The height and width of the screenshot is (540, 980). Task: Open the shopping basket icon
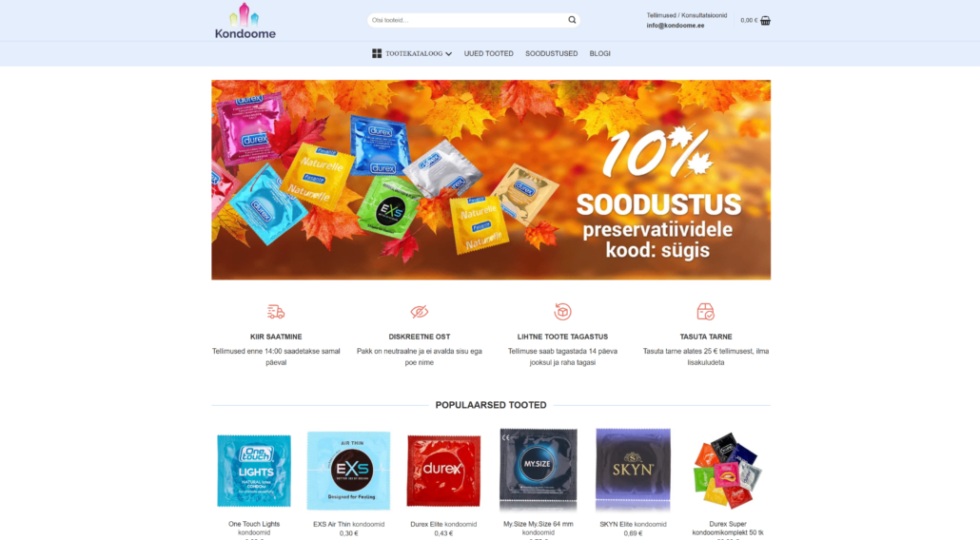coord(765,21)
